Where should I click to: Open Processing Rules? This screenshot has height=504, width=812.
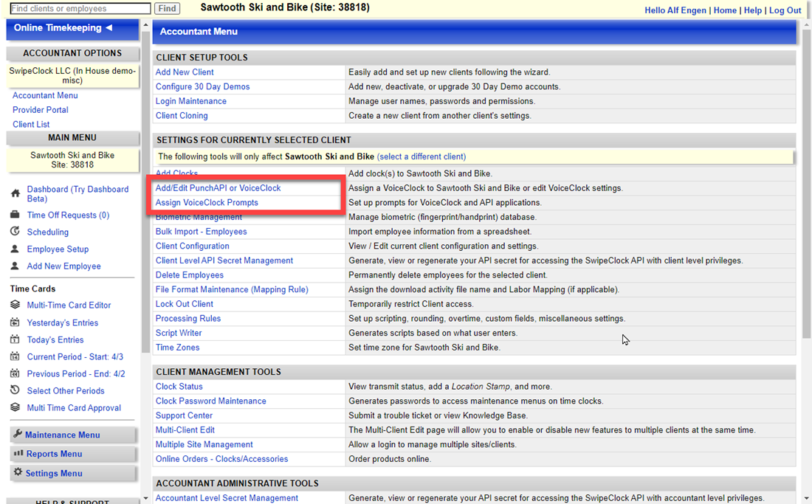pos(188,318)
